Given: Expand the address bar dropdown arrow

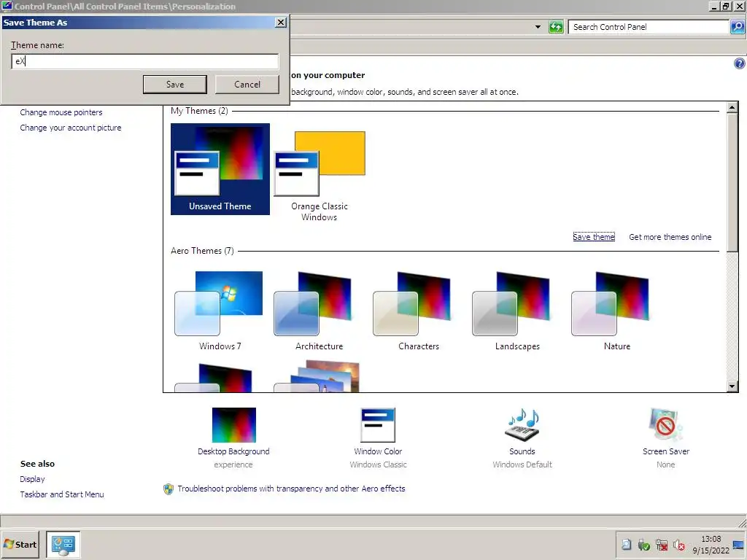Looking at the screenshot, I should coord(538,27).
